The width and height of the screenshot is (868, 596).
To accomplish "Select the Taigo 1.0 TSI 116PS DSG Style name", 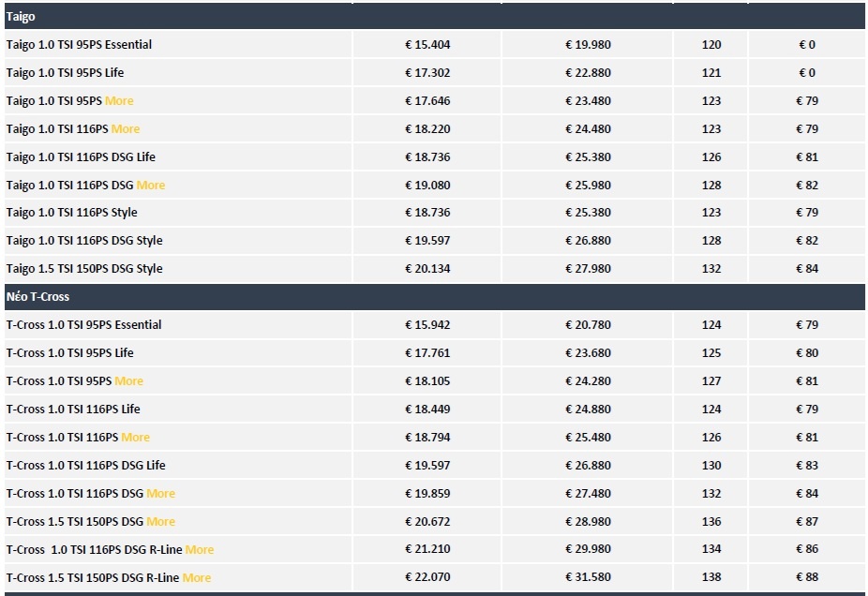I will (84, 241).
